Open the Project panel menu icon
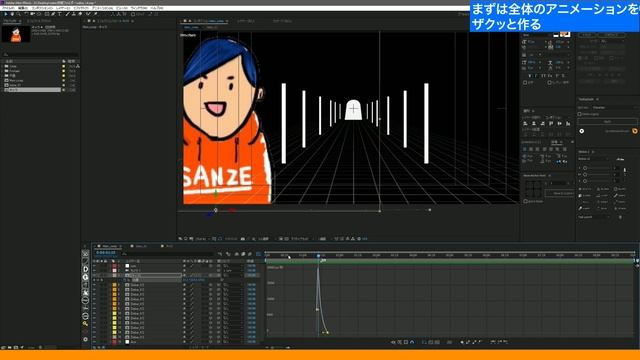 [x=20, y=21]
